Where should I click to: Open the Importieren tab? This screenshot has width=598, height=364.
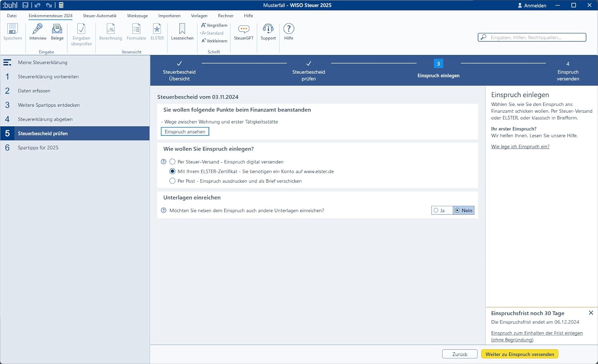click(x=169, y=16)
